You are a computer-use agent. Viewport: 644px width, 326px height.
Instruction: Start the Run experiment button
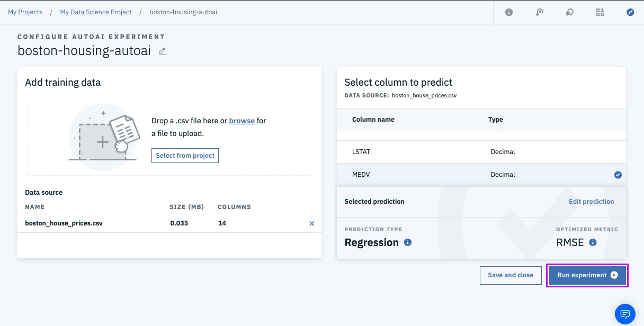[x=587, y=275]
